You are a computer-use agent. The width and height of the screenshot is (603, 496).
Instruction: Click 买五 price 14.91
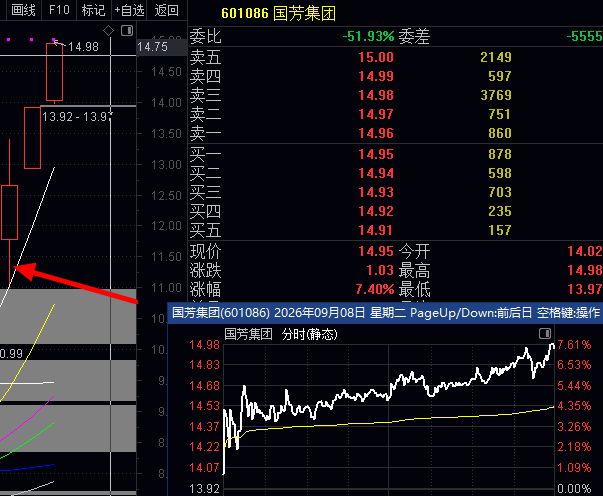pos(376,230)
